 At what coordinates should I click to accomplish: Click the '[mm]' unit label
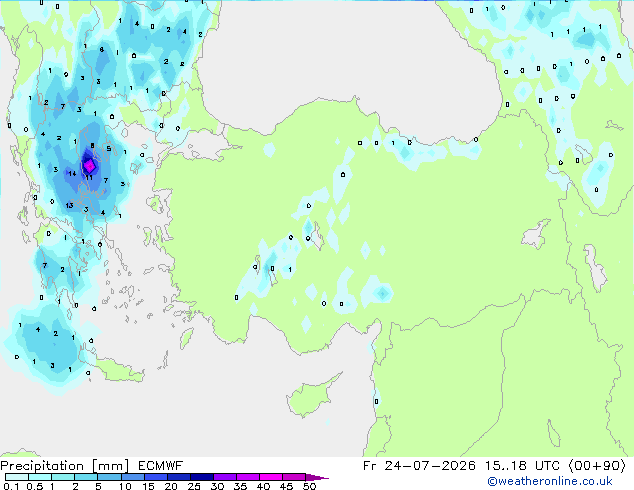111,466
